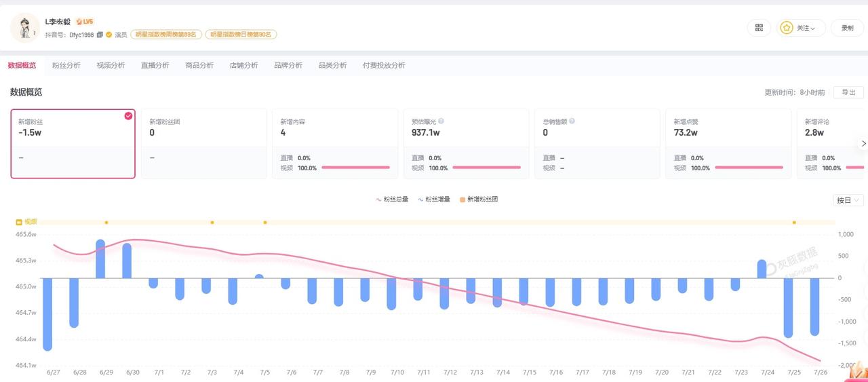Click video marker dot above 6/29

tap(106, 223)
